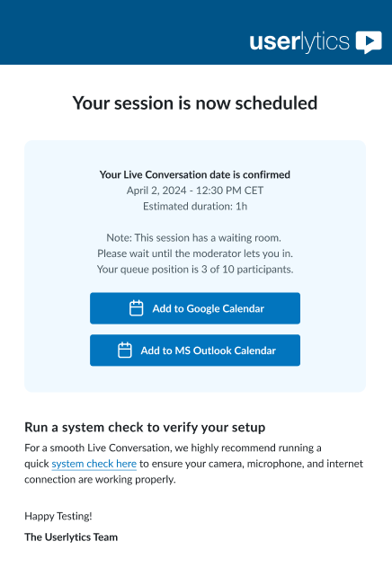This screenshot has height=568, width=392.
Task: Click the 'Your session is now scheduled' heading
Action: 195,103
